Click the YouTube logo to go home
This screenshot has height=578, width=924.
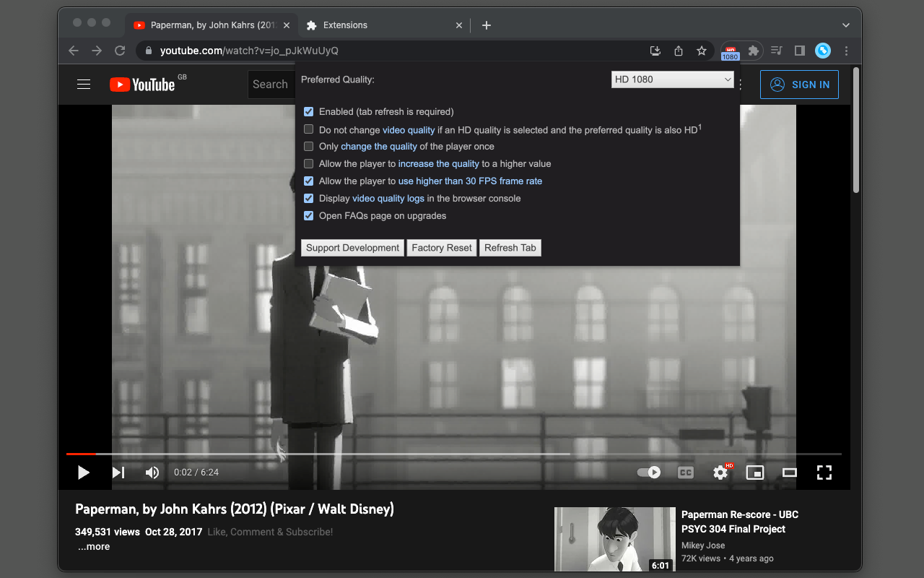click(x=142, y=85)
